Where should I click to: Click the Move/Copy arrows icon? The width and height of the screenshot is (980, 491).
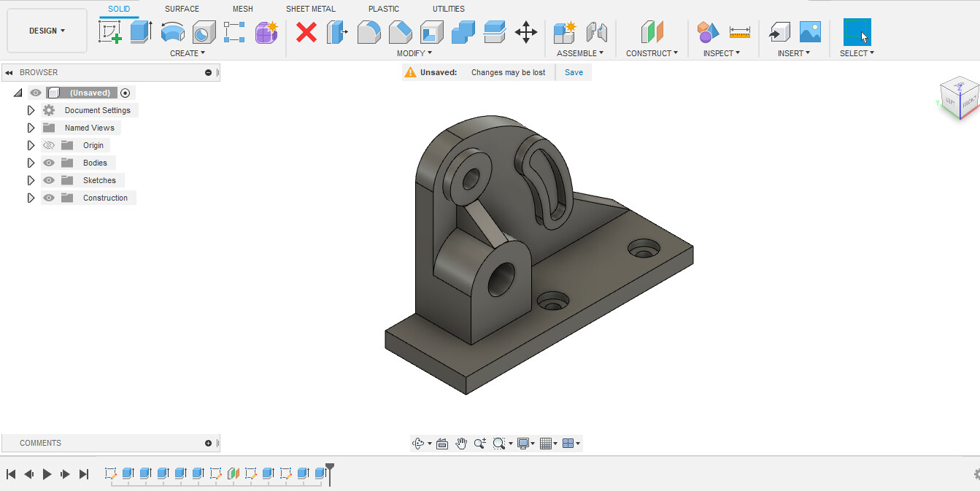[525, 32]
